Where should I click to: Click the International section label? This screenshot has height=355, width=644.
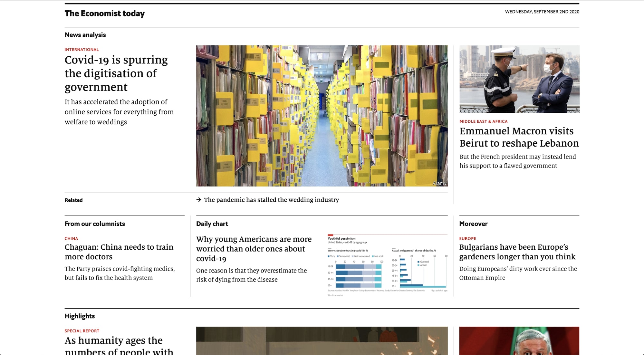pyautogui.click(x=82, y=50)
